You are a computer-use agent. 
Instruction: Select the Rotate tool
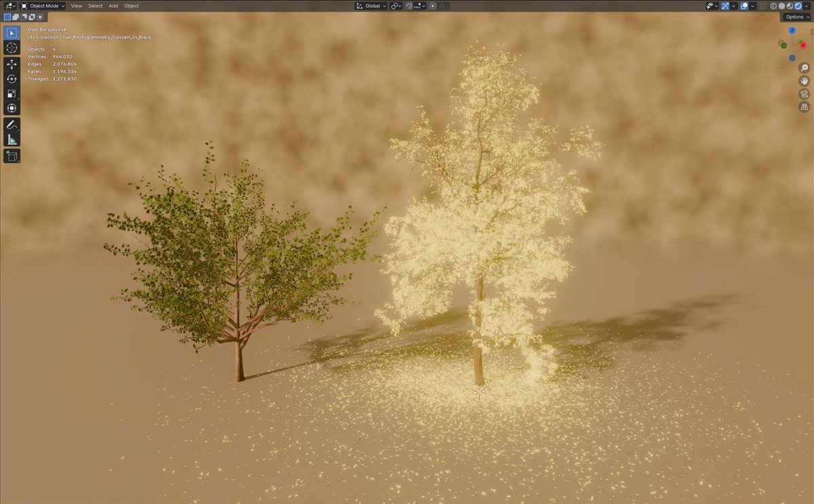pos(11,79)
